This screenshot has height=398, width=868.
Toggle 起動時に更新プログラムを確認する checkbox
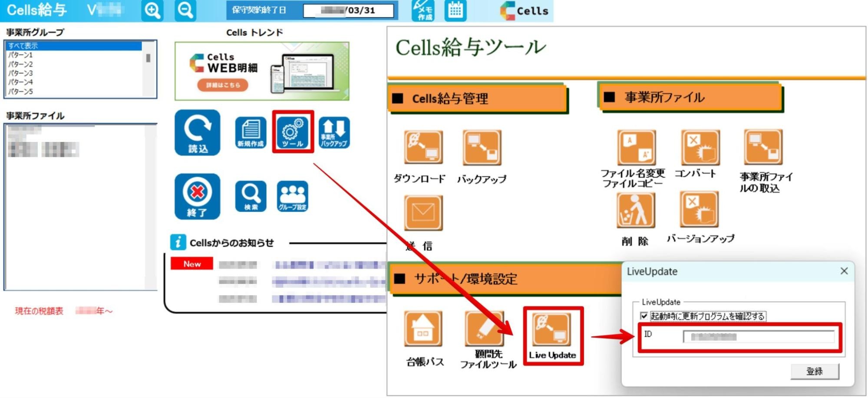click(x=644, y=316)
